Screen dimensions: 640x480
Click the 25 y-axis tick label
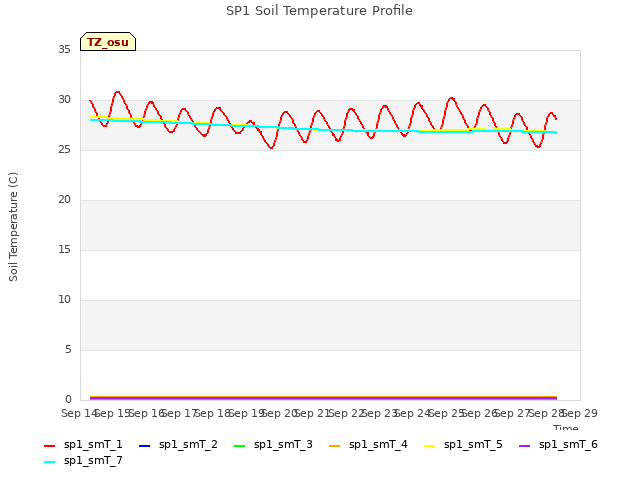coord(64,149)
